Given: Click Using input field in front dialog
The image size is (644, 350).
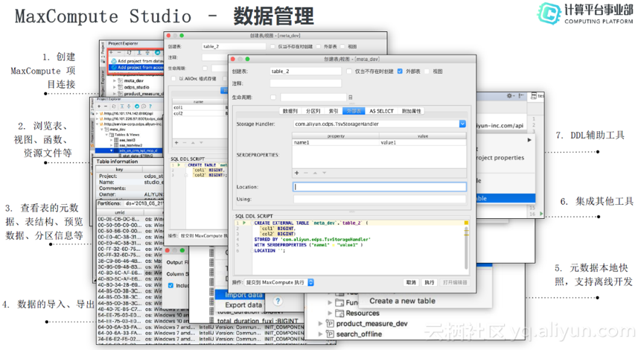Looking at the screenshot, I should [x=380, y=200].
